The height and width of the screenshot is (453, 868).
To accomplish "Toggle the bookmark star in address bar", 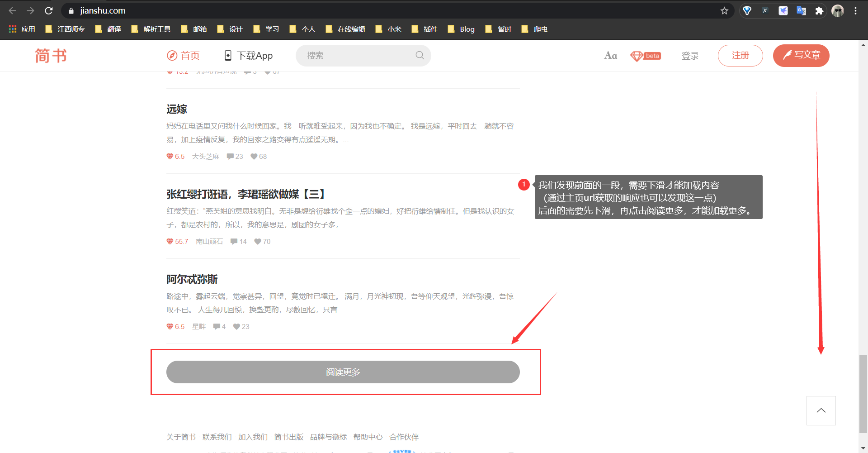I will click(724, 10).
